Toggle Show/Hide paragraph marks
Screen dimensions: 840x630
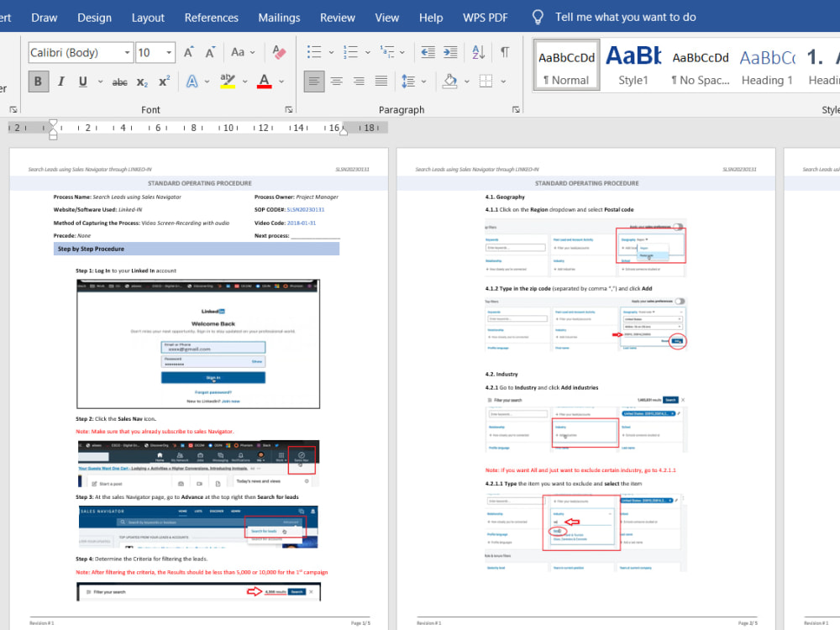[x=505, y=52]
